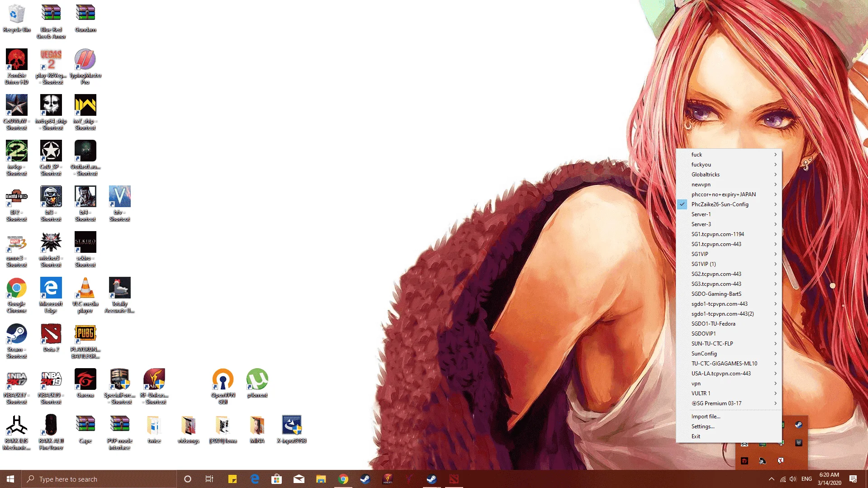Open File Explorer from the taskbar
Viewport: 868px width, 488px height.
tap(321, 479)
